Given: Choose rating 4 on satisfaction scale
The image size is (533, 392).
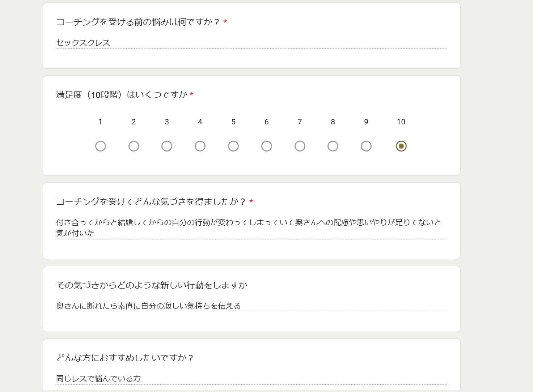Looking at the screenshot, I should point(200,146).
